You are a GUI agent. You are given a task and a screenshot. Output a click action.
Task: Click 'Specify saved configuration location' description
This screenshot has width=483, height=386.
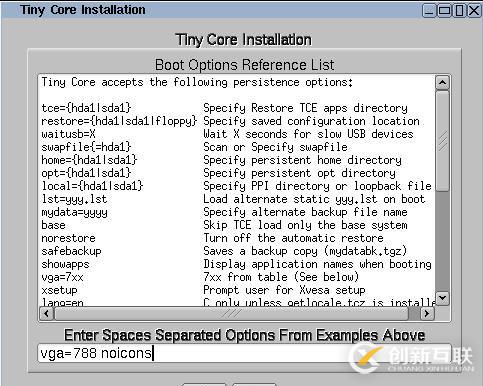click(x=311, y=121)
